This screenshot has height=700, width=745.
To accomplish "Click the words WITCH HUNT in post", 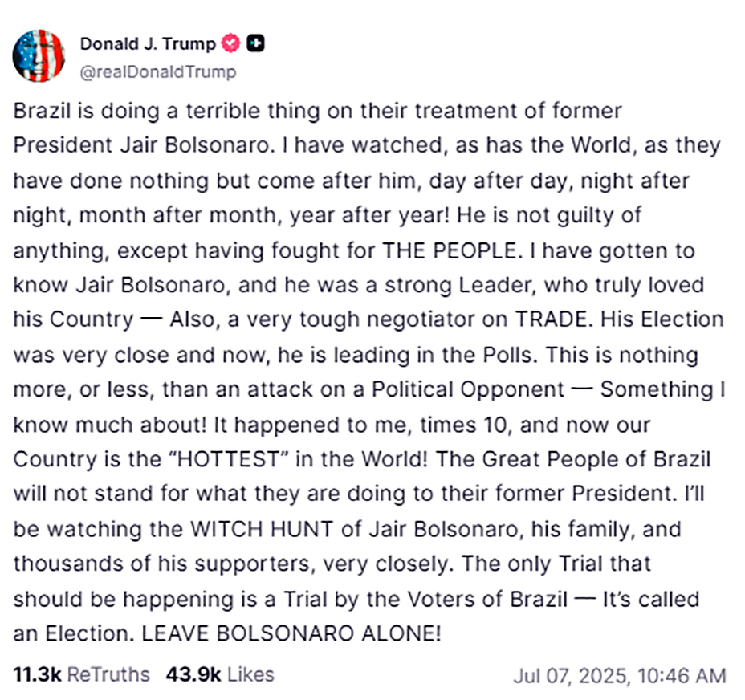I will (262, 529).
